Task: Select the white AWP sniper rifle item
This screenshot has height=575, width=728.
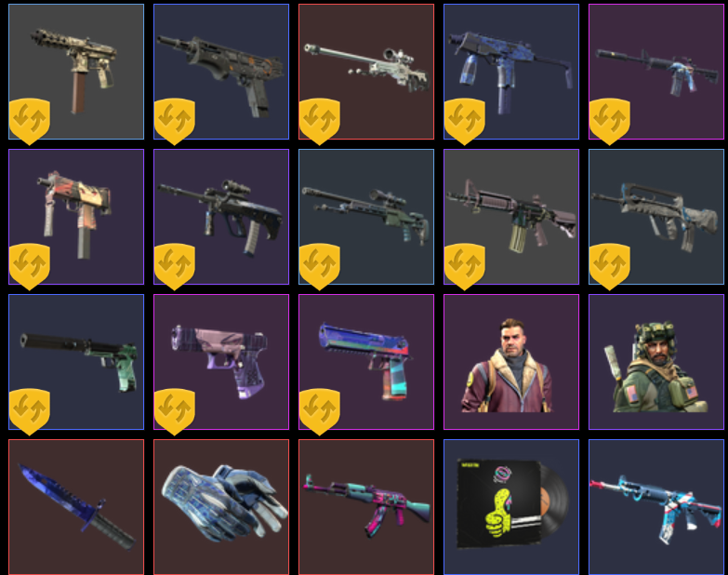Action: (366, 72)
